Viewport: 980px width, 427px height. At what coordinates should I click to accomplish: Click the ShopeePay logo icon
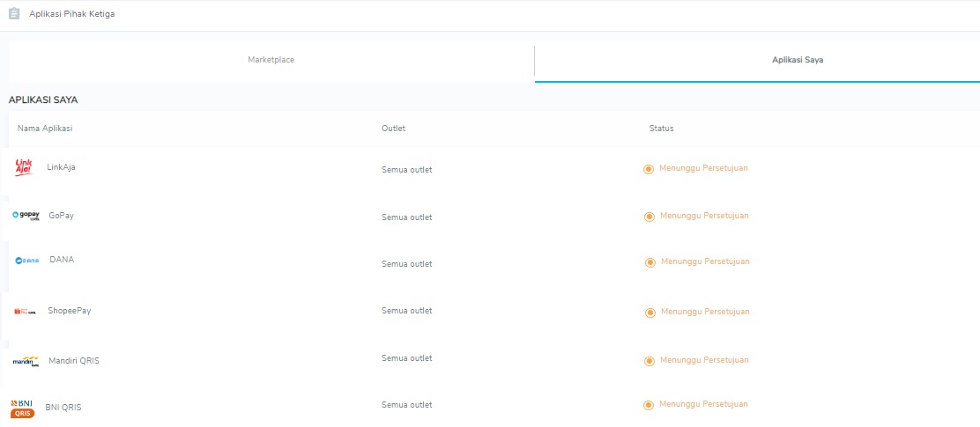[x=25, y=311]
